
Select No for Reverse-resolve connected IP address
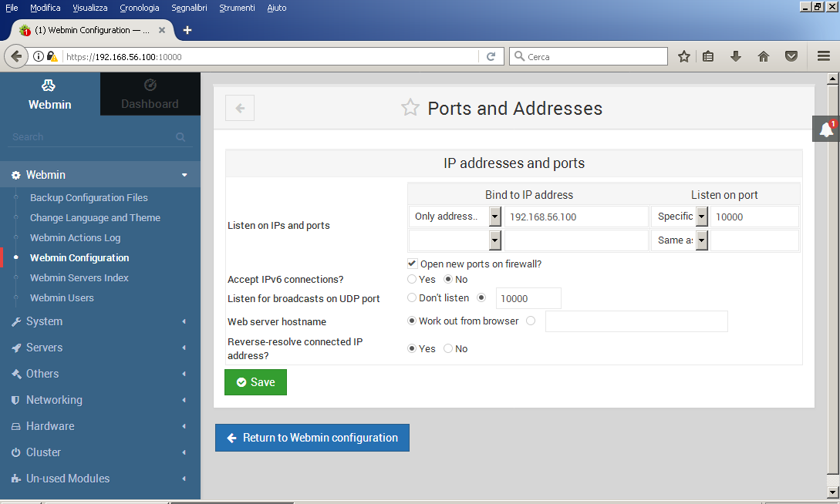pos(448,349)
